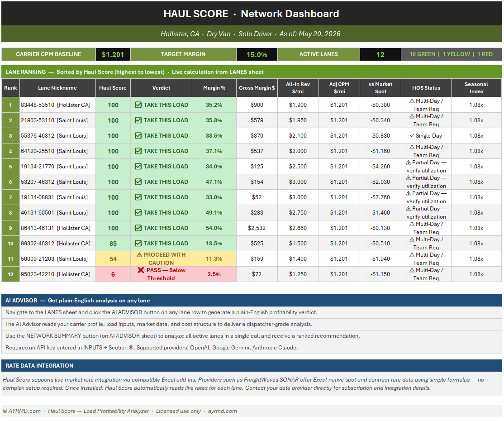
Task: Click the ayrmd.com link in footer
Action: [x=223, y=411]
